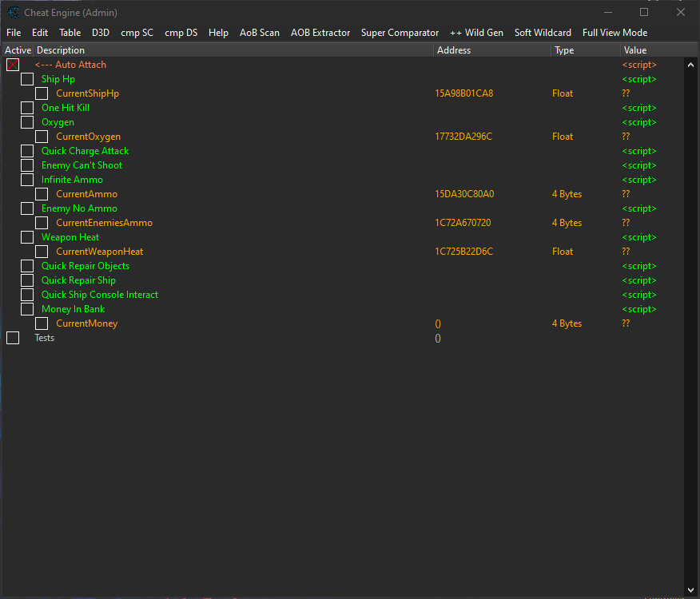Viewport: 700px width, 599px height.
Task: Sort by the Type column header
Action: point(585,50)
